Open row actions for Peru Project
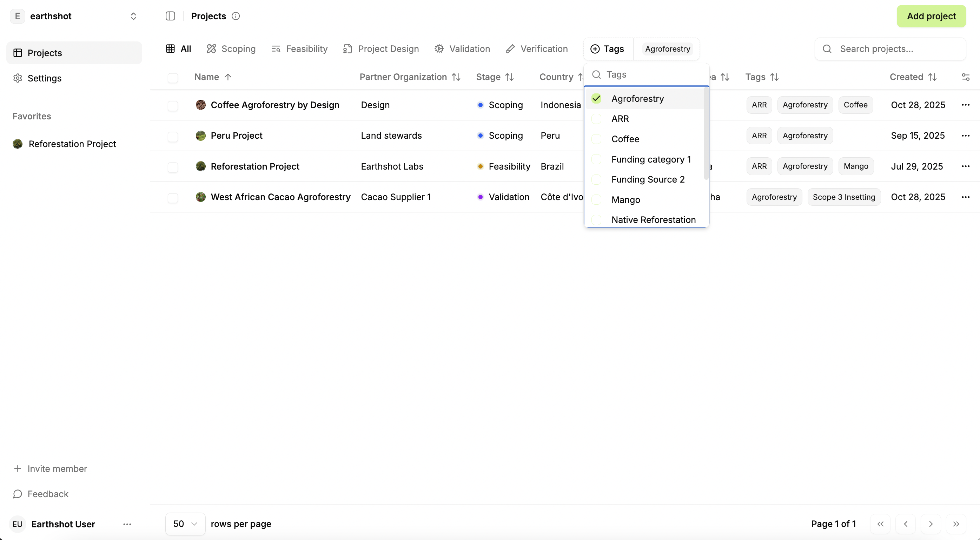Image resolution: width=980 pixels, height=540 pixels. coord(965,136)
